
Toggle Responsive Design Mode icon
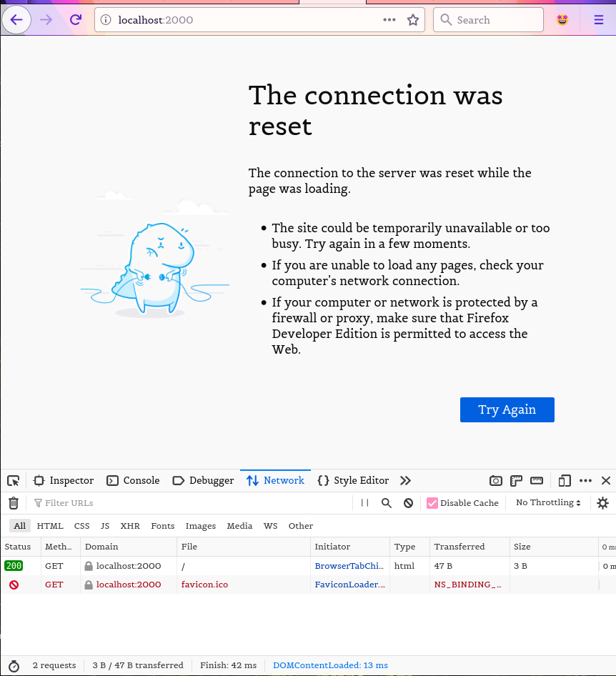[565, 481]
